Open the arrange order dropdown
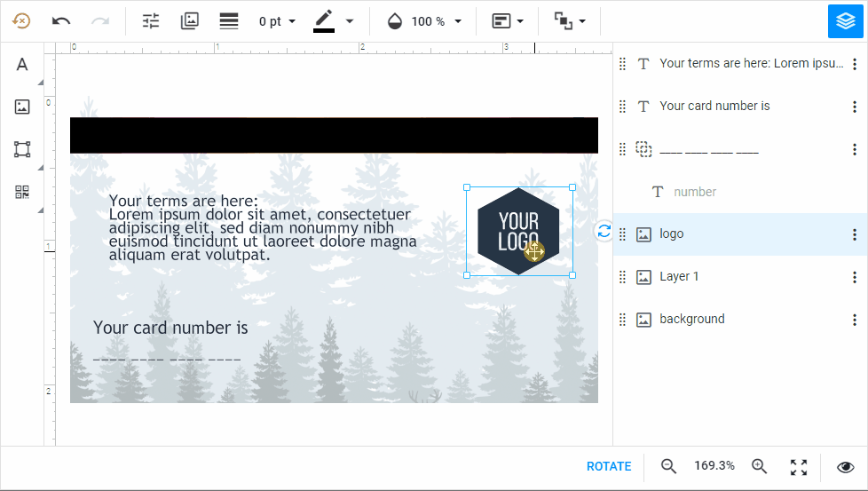Viewport: 868px width, 491px height. click(570, 21)
